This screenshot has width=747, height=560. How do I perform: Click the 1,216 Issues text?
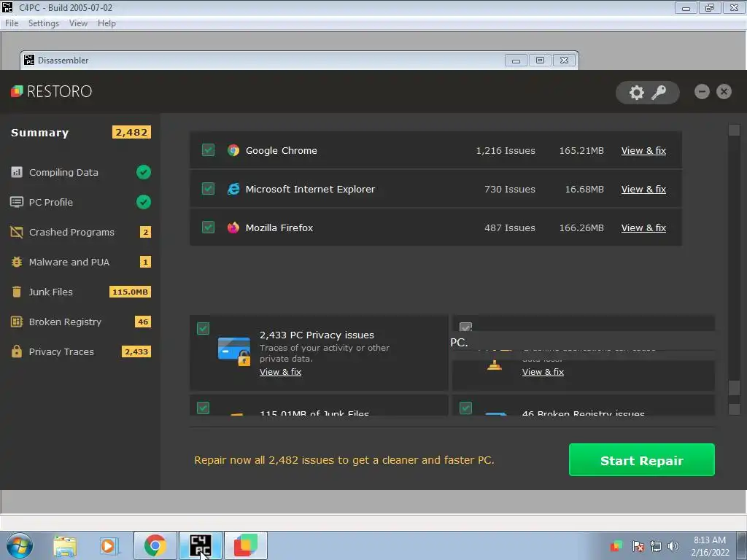[x=506, y=150]
